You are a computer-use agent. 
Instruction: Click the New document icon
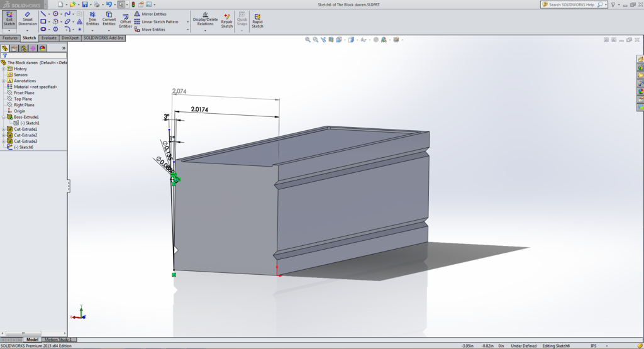point(60,4)
